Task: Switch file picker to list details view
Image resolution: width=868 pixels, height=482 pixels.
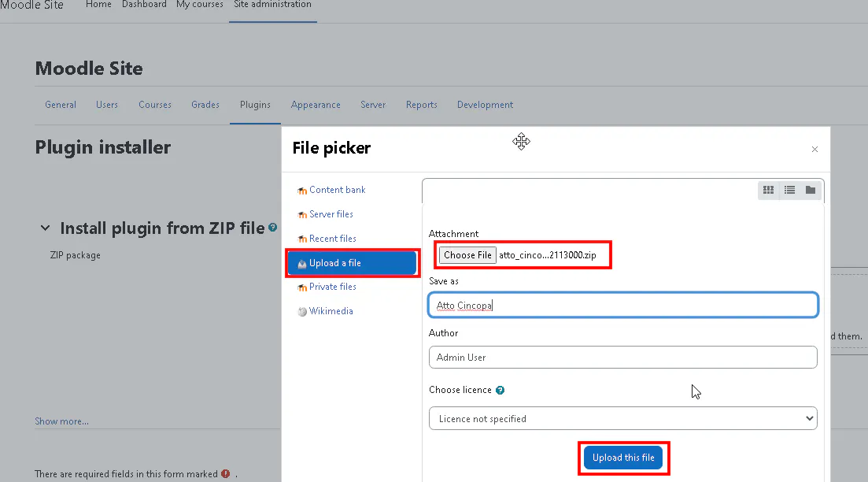Action: [x=789, y=190]
